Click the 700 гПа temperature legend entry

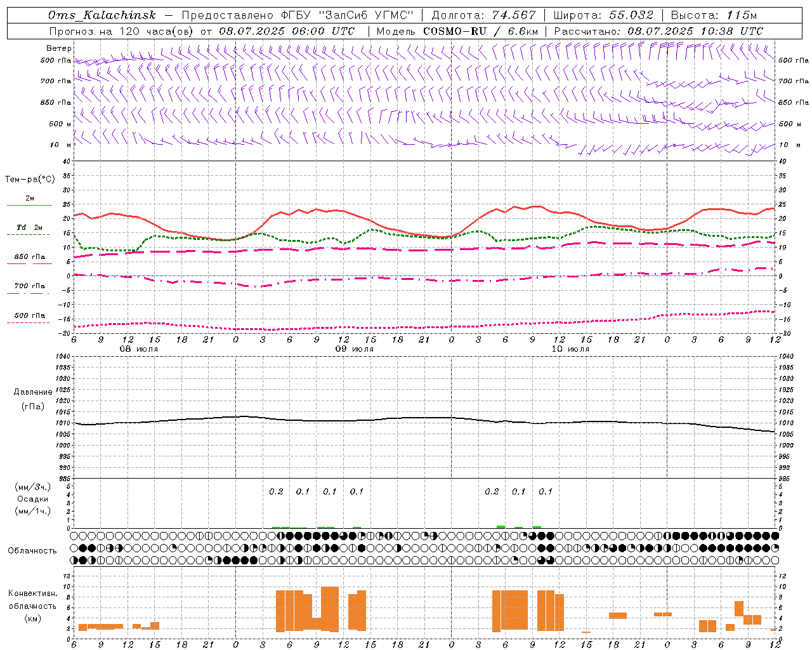(x=30, y=286)
